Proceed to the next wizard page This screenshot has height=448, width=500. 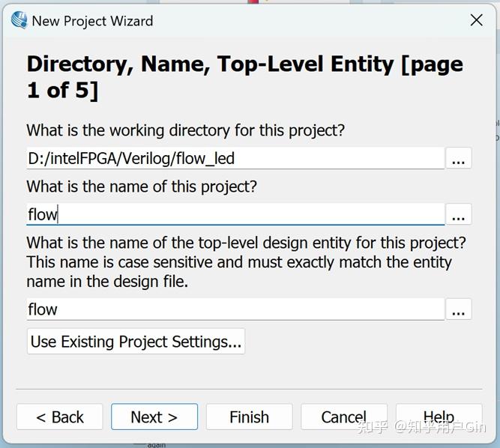pos(154,417)
